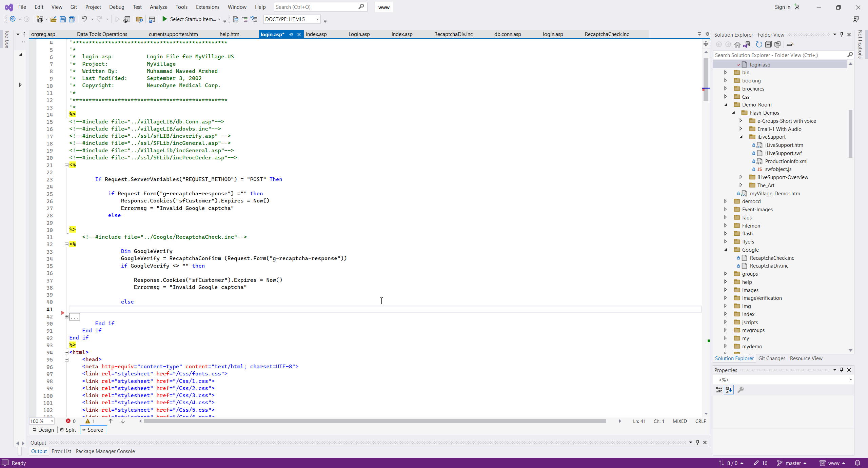
Task: Switch to RecaptchaDiv.inc editor tab
Action: pos(453,34)
